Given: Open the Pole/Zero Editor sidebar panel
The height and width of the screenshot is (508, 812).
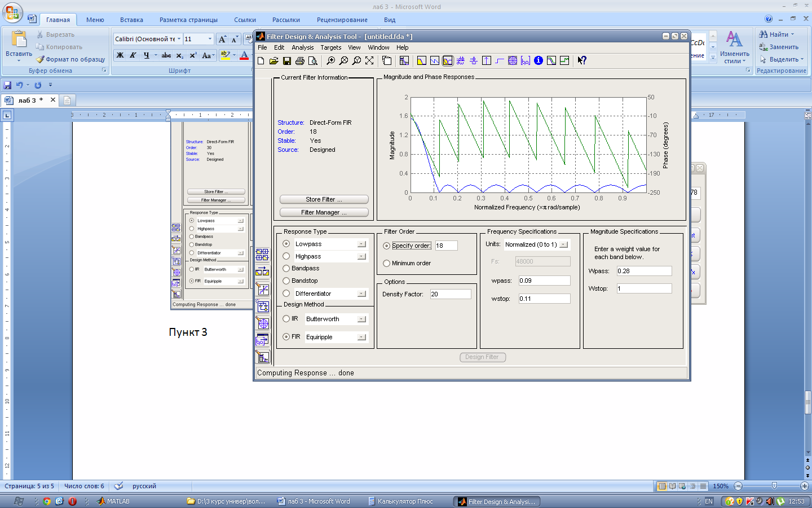Looking at the screenshot, I should [x=262, y=323].
